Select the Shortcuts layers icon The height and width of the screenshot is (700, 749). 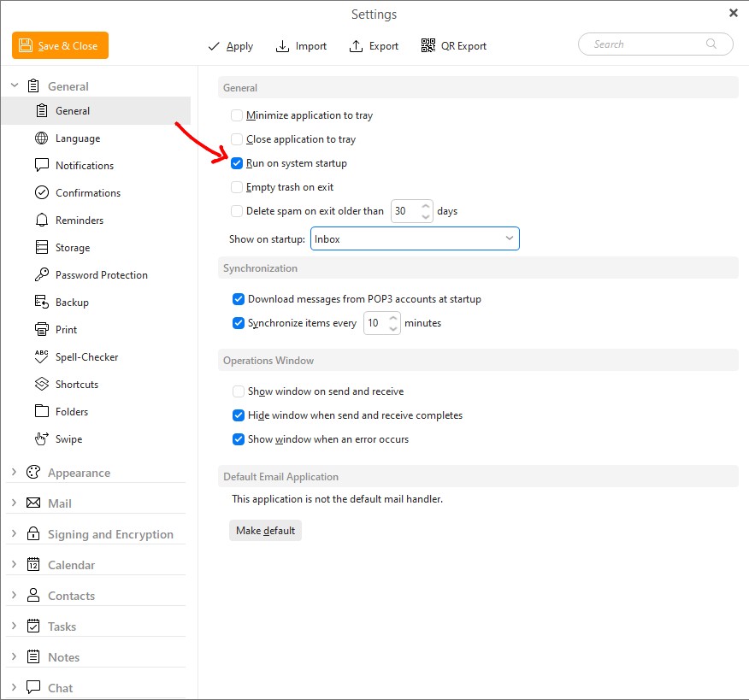click(41, 385)
